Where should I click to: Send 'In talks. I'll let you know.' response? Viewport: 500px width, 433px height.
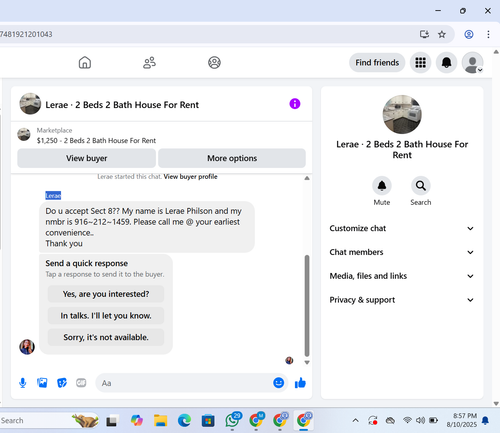(x=106, y=316)
